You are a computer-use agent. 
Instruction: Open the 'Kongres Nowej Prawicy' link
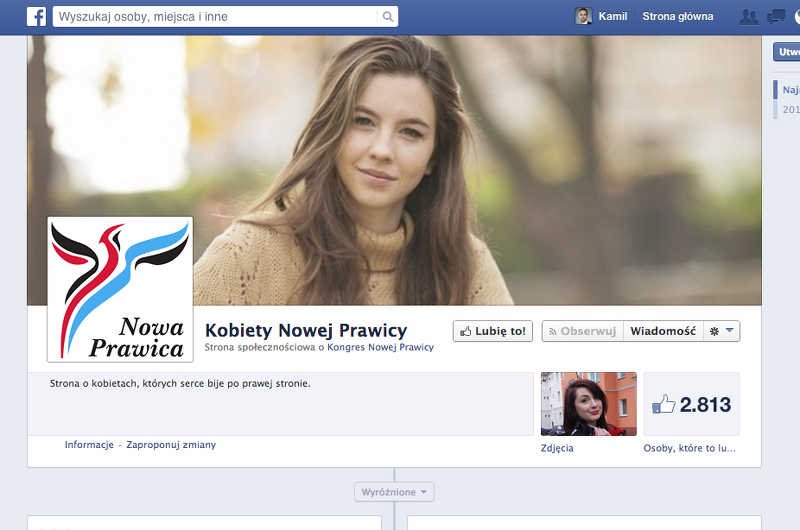tap(381, 348)
